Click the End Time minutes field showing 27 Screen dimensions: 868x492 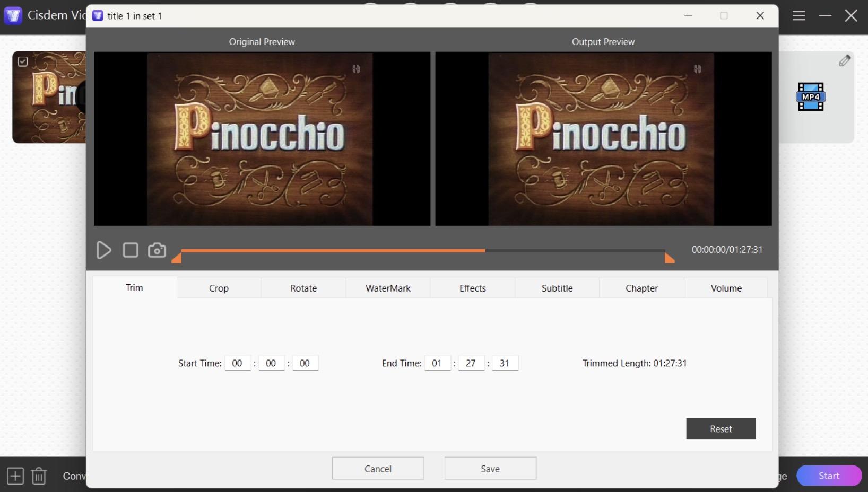[x=471, y=363]
